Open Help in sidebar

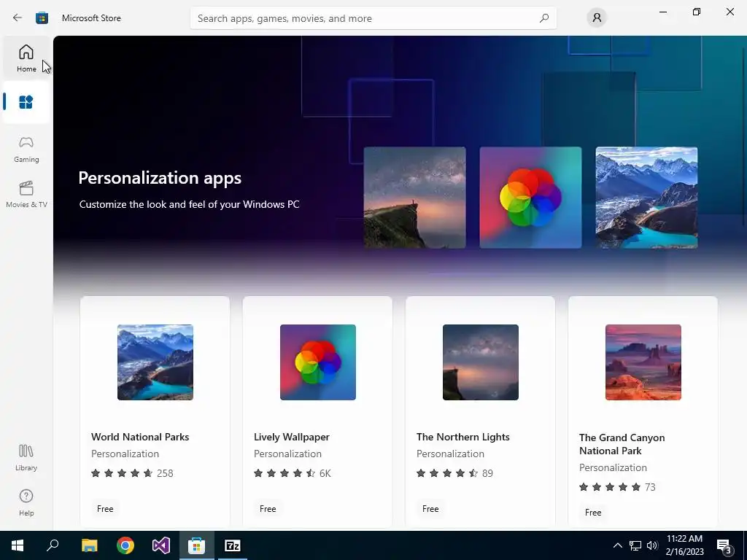(x=27, y=503)
